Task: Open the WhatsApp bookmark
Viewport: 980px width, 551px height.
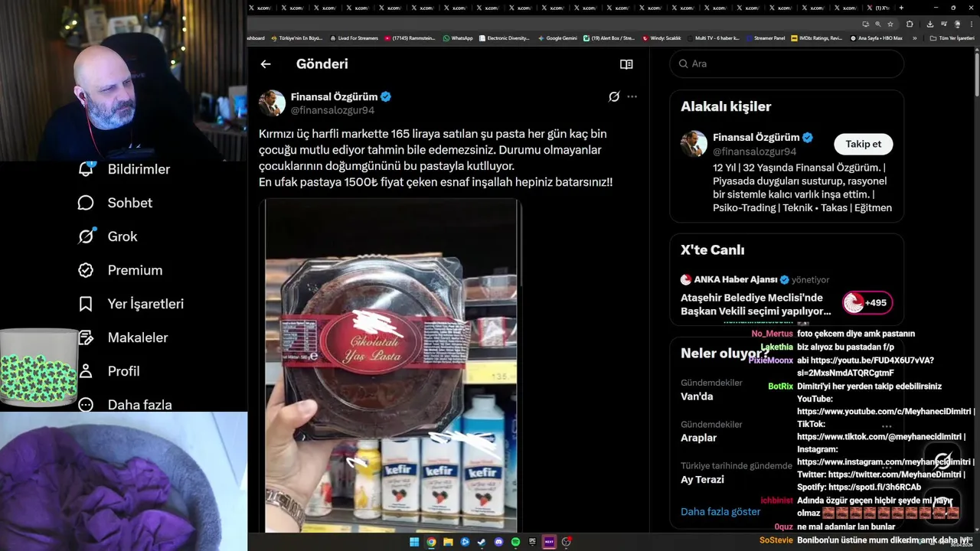Action: click(458, 38)
